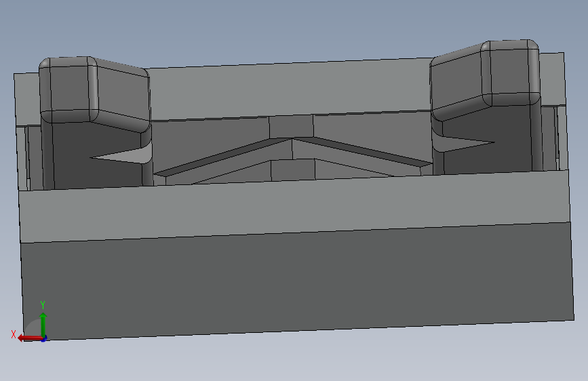Screen dimensions: 588x381
Task: Select the right rounded clamp block's top face
Action: coord(511,70)
